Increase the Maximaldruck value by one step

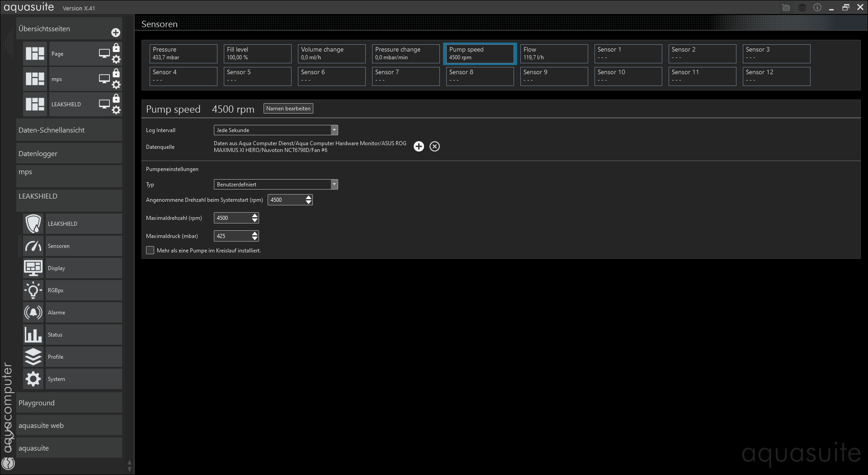pos(255,233)
